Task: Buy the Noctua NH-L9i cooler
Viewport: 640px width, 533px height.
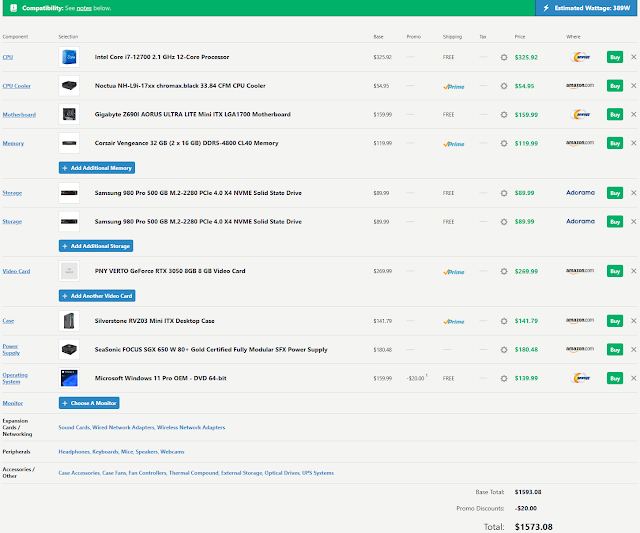Action: point(615,86)
